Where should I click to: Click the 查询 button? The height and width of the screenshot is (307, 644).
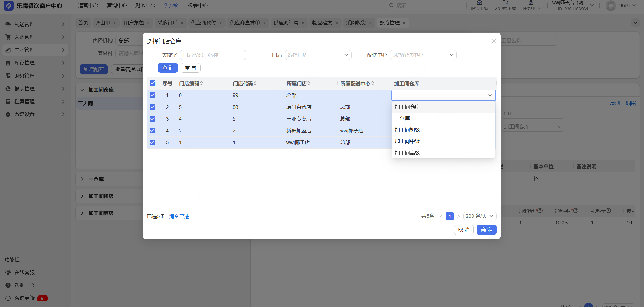coord(168,68)
